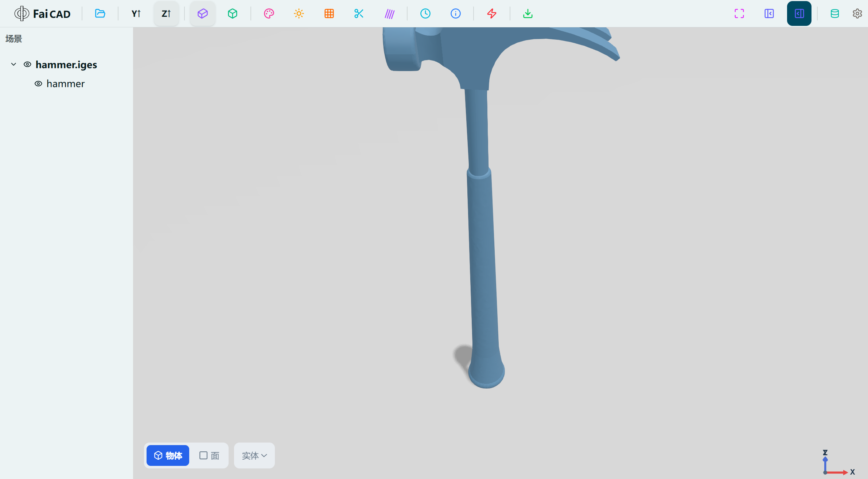
Task: Open the sun lighting settings
Action: point(299,14)
